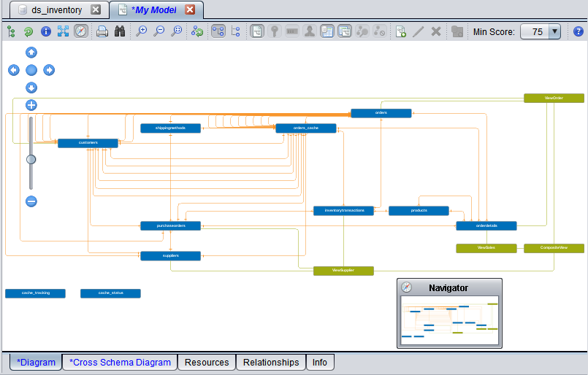Switch to the ds_inventory tab
The image size is (588, 375).
coord(56,10)
